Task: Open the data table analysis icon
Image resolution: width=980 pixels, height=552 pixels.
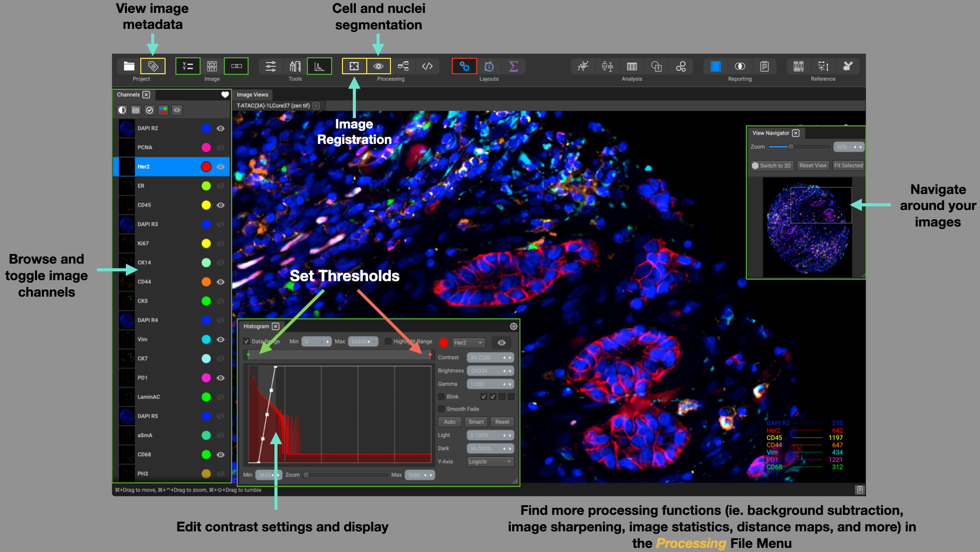Action: pyautogui.click(x=632, y=66)
